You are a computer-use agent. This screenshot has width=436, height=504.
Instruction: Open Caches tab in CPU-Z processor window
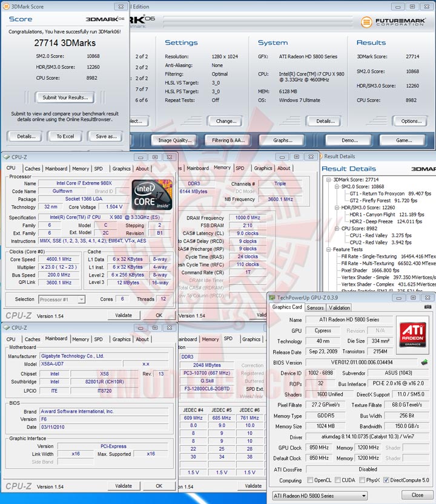(x=33, y=168)
